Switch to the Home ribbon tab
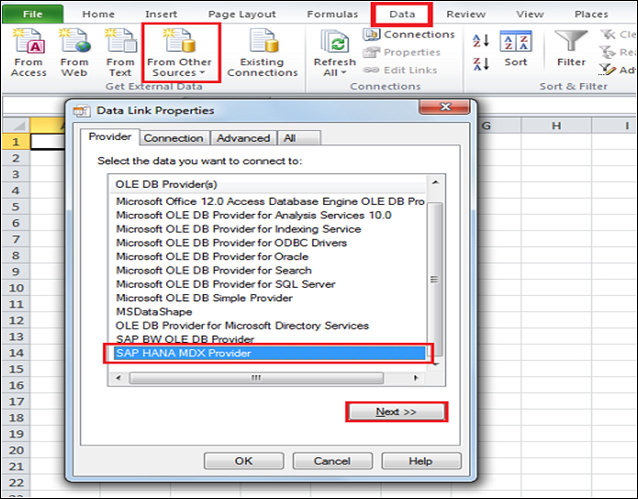This screenshot has width=638, height=499. coord(98,14)
